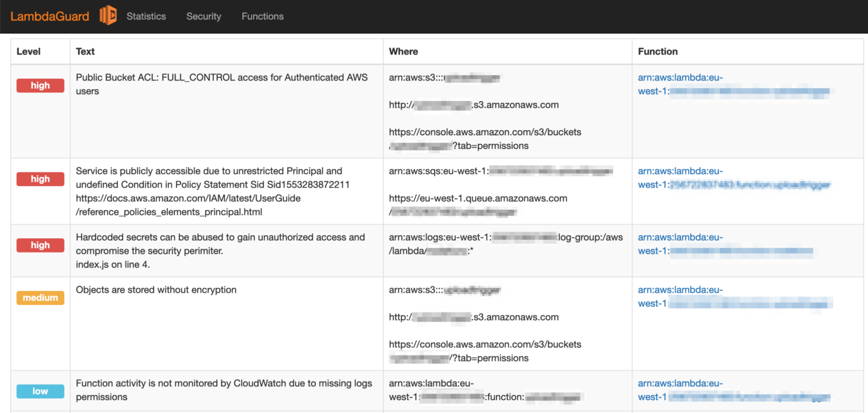Click eu-west-1.queue.amazonaws.com URL text

[478, 205]
